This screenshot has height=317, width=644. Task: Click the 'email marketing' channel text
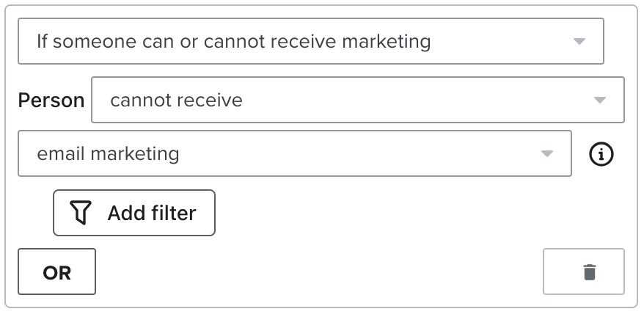[108, 154]
